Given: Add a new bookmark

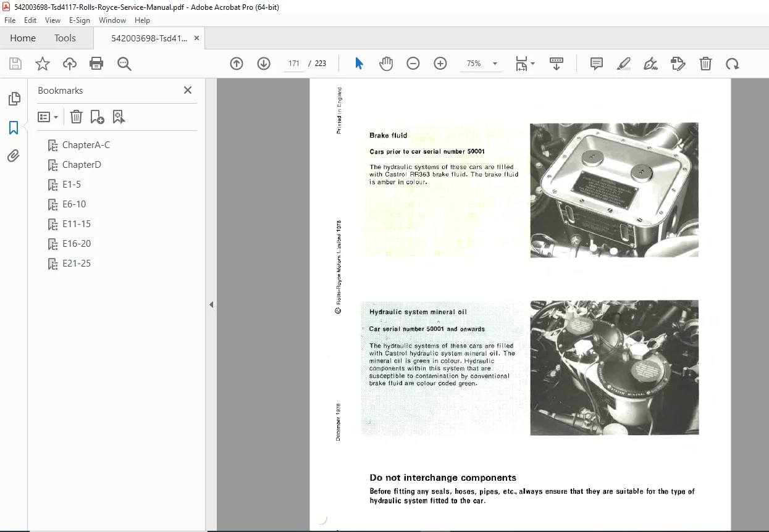Looking at the screenshot, I should tap(97, 117).
